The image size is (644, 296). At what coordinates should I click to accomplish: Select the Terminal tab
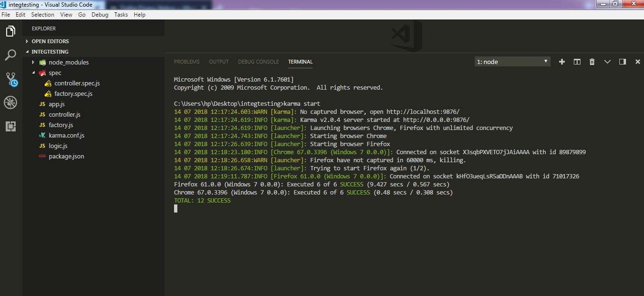(x=300, y=62)
